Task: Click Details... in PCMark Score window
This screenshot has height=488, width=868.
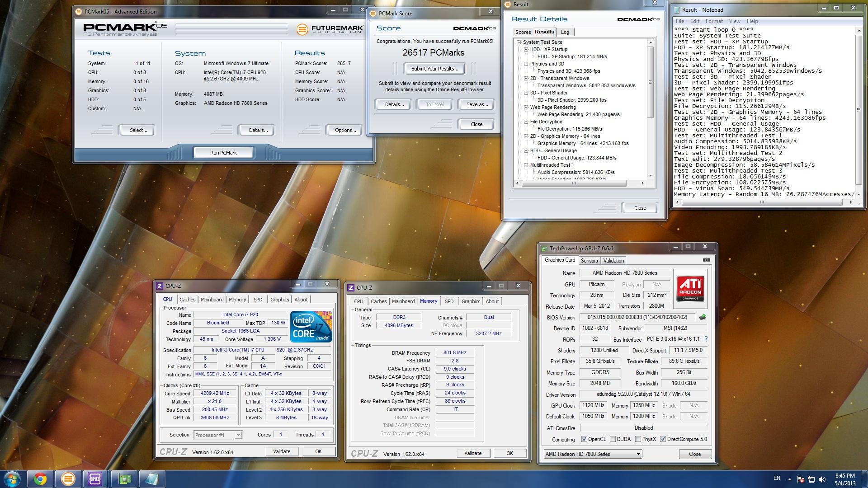Action: (x=394, y=104)
